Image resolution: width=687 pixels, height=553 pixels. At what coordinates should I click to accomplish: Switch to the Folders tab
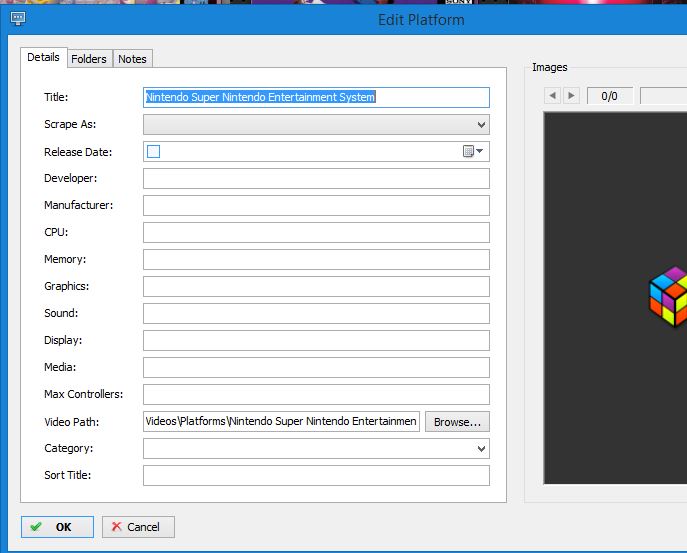pyautogui.click(x=89, y=59)
